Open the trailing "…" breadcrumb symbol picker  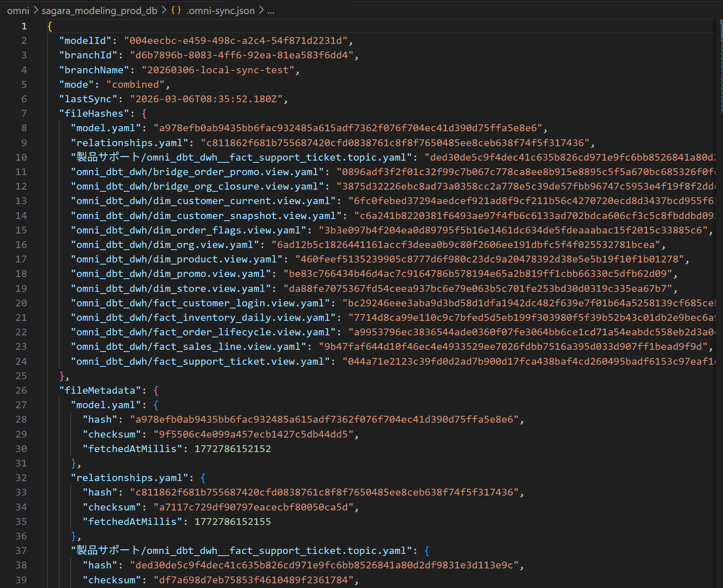[x=271, y=11]
